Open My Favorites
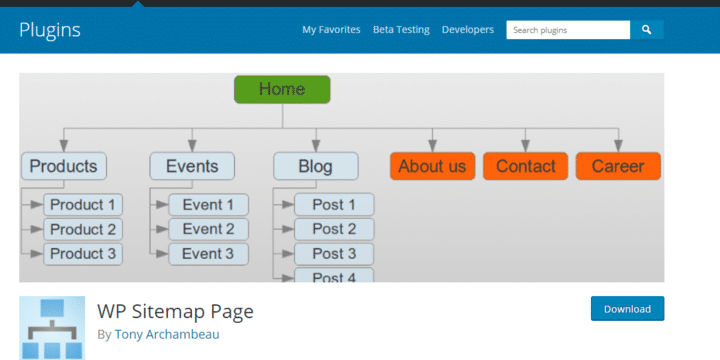 (331, 30)
